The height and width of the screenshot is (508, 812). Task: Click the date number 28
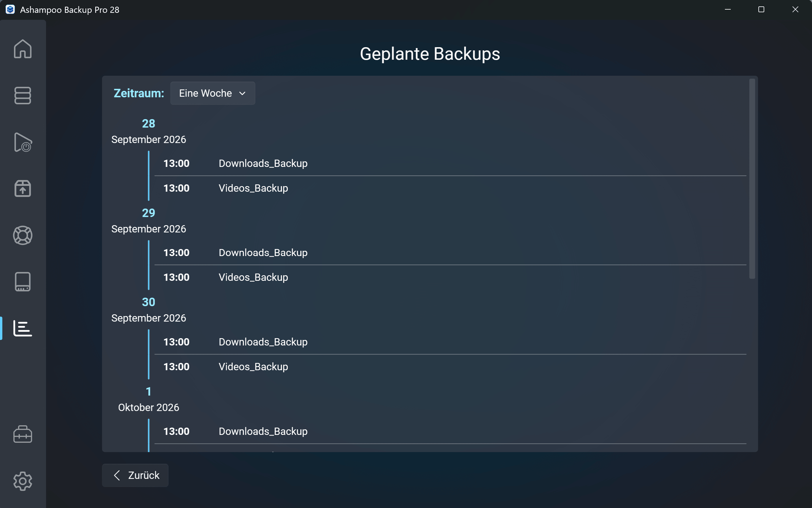coord(149,124)
